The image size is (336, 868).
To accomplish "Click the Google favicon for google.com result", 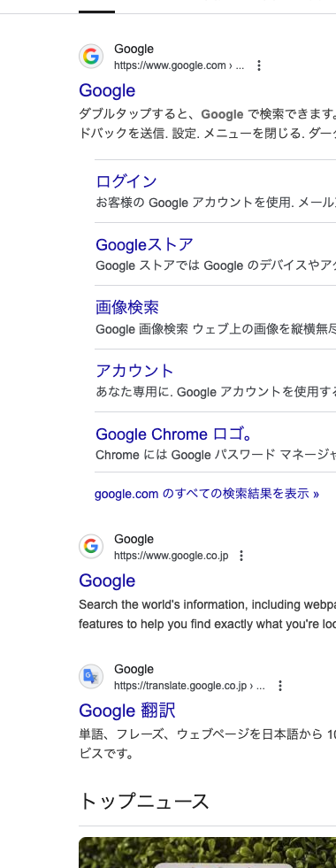I will tap(91, 57).
